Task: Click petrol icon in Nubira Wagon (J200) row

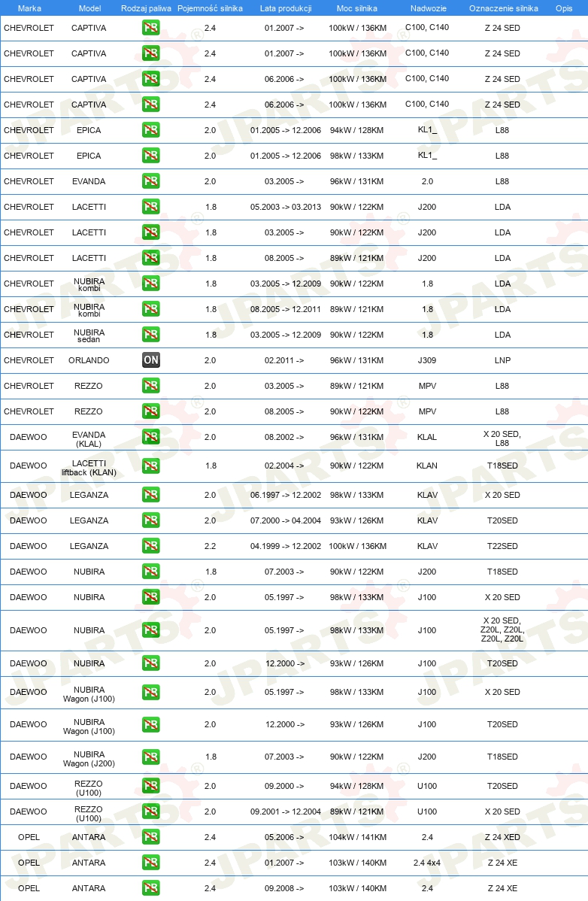Action: pyautogui.click(x=151, y=757)
